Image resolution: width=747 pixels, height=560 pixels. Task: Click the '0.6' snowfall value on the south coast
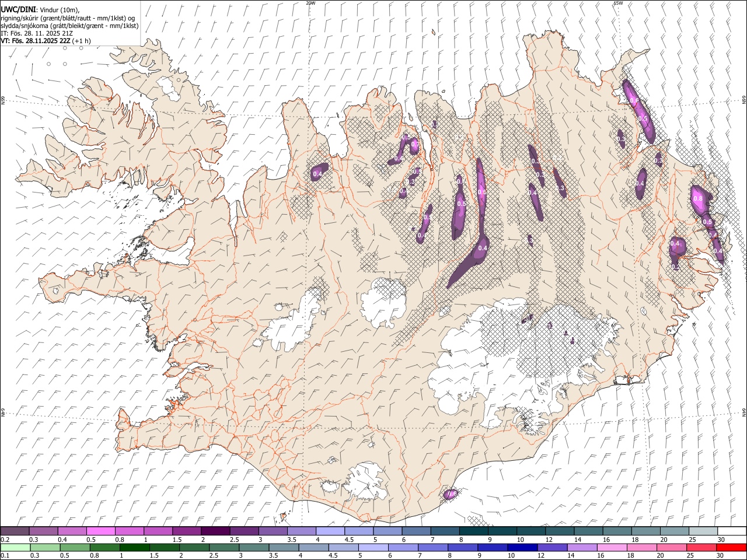coord(452,494)
